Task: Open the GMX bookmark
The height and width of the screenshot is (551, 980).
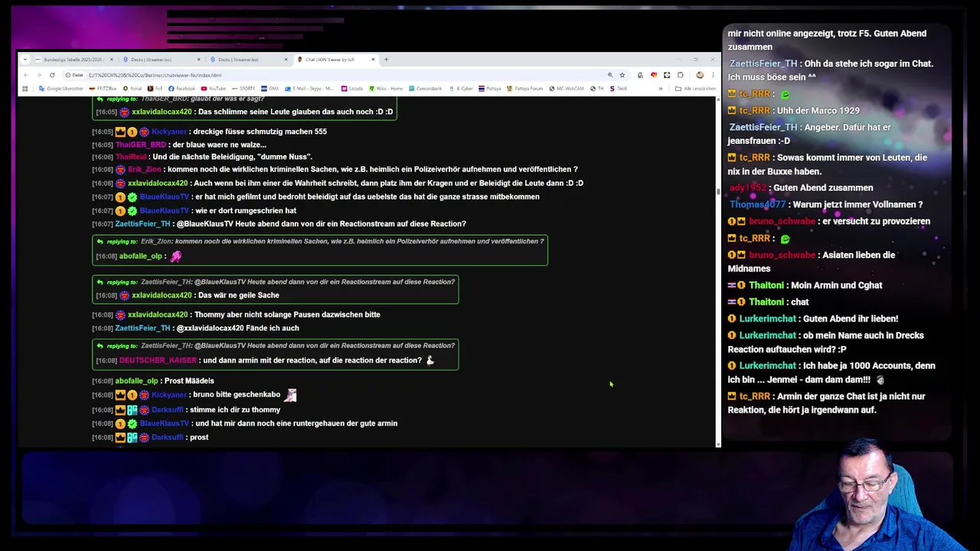Action: click(270, 89)
